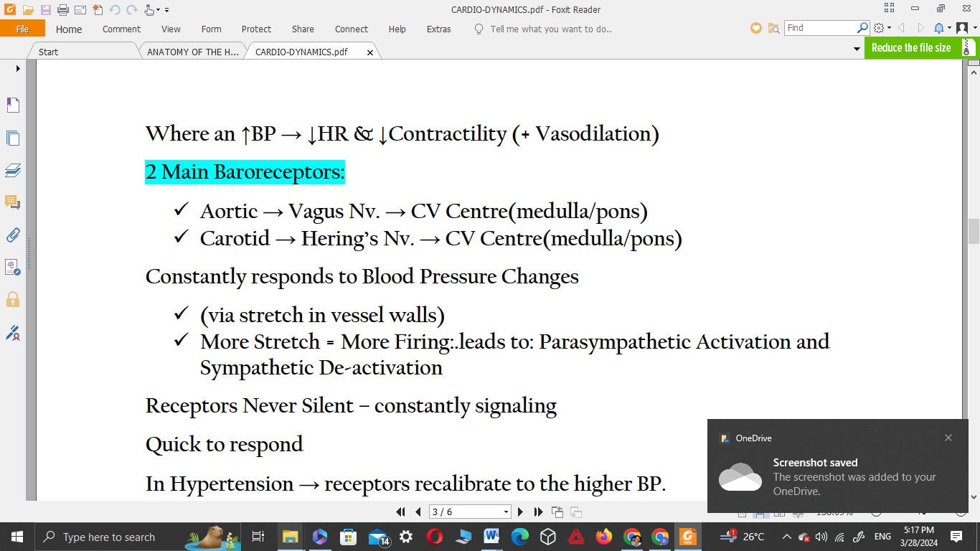The width and height of the screenshot is (980, 551).
Task: Switch to the Comment ribbon tab
Action: pos(121,29)
